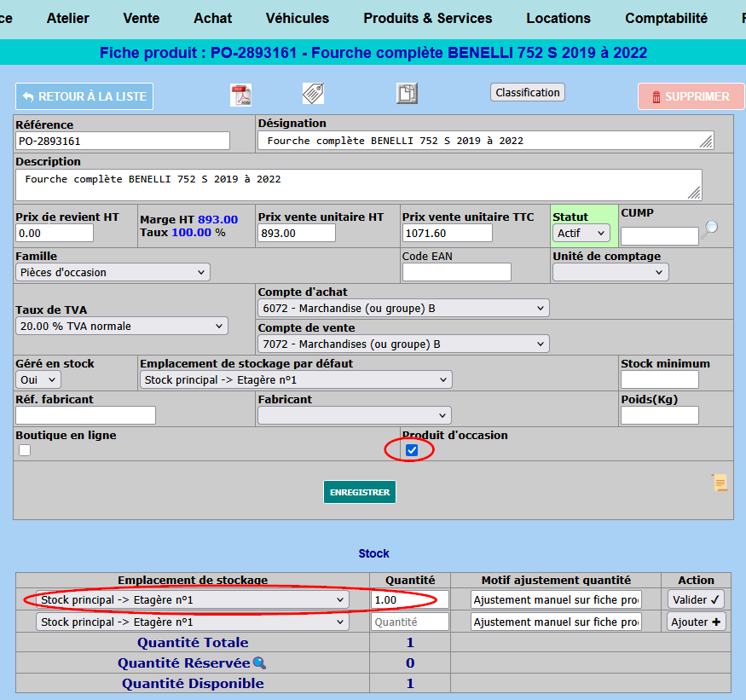This screenshot has width=746, height=700.
Task: Click the Ajouter stock button
Action: coord(696,622)
